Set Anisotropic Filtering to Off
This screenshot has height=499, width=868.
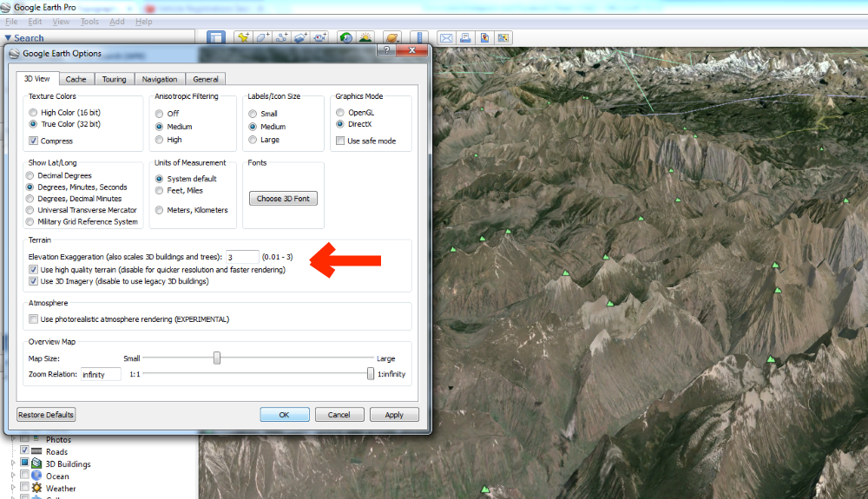tap(160, 114)
